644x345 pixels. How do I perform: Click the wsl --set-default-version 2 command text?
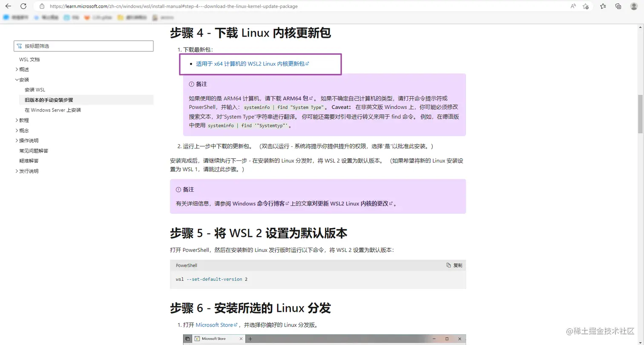(212, 279)
